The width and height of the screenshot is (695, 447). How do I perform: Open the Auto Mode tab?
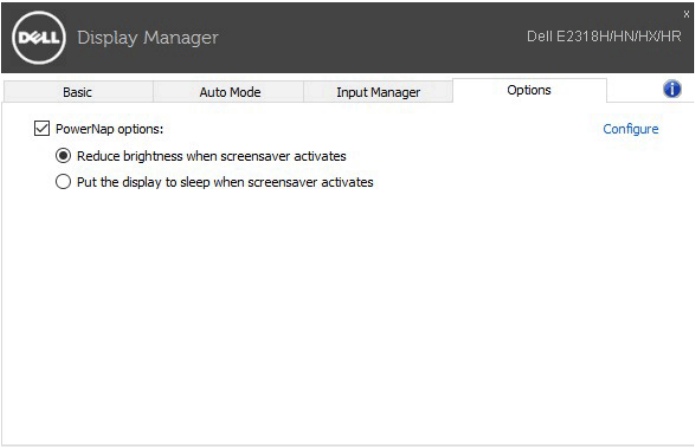click(229, 92)
